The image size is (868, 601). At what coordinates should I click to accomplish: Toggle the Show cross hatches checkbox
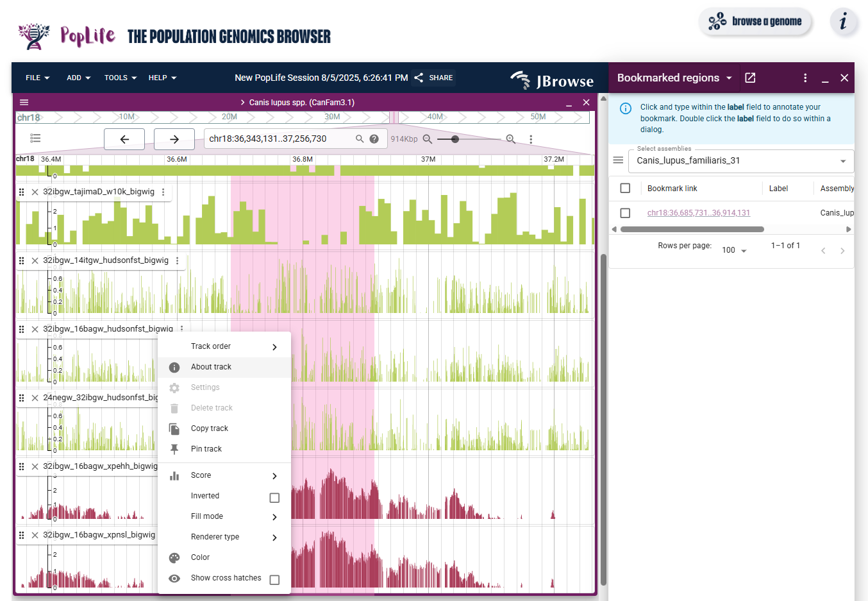[x=274, y=580]
